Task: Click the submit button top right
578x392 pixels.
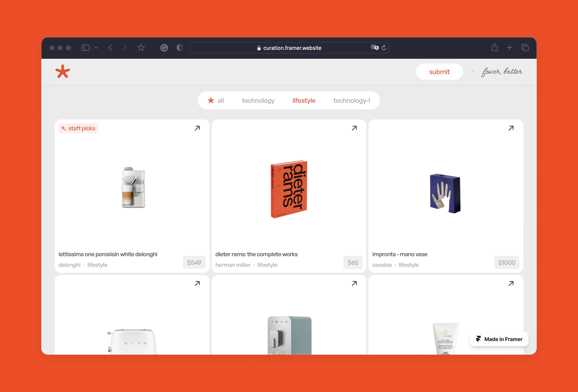Action: (x=439, y=71)
